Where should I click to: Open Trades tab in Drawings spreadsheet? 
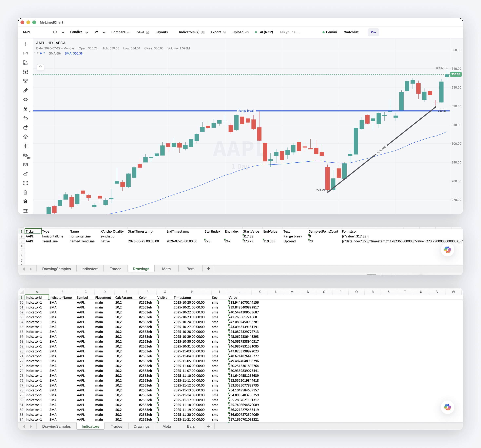click(115, 269)
